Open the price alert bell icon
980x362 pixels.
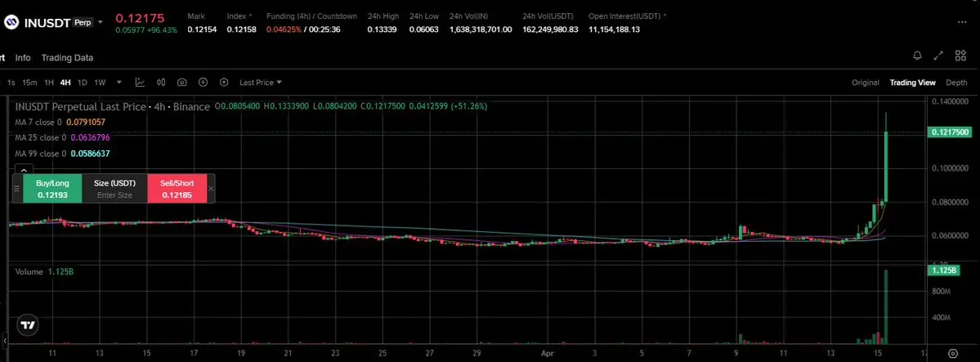click(918, 56)
